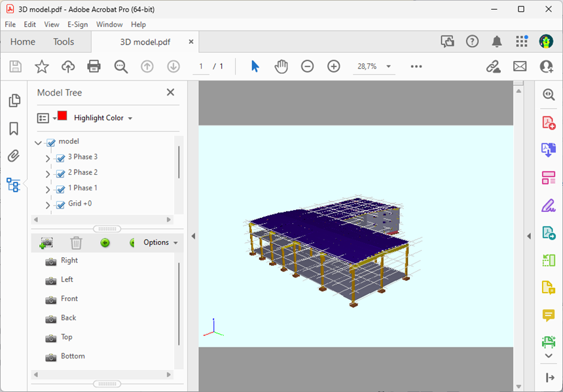The image size is (563, 392).
Task: Open the Comment tool with yellow speech bubble
Action: tap(549, 315)
